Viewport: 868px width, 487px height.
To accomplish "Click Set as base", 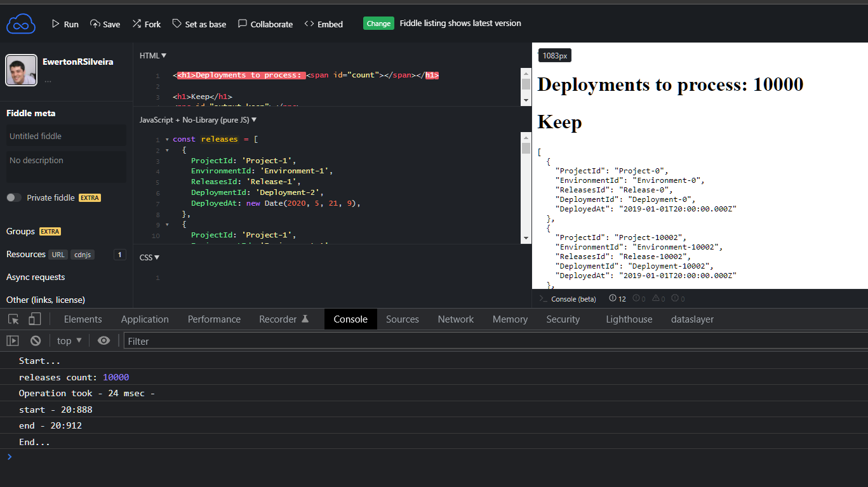I will [199, 24].
